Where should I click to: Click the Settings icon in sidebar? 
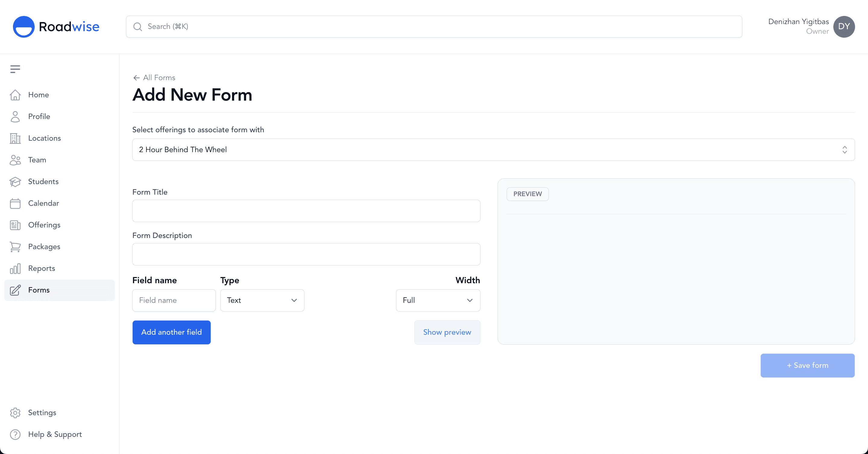point(15,413)
